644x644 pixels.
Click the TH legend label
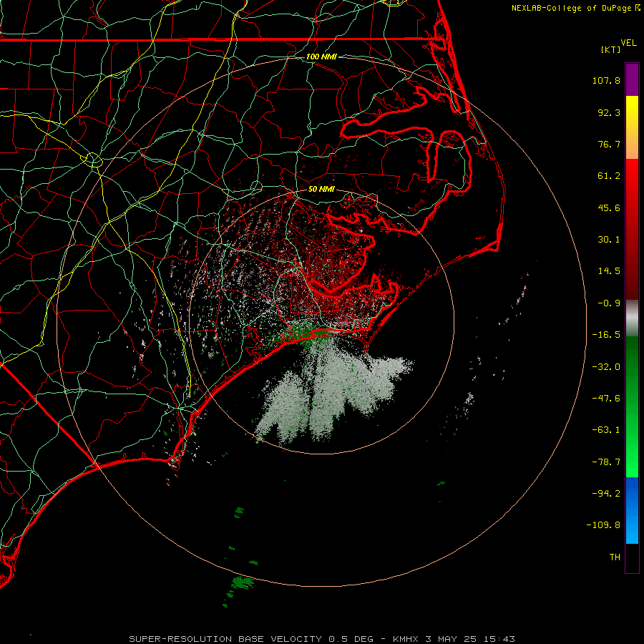[615, 557]
